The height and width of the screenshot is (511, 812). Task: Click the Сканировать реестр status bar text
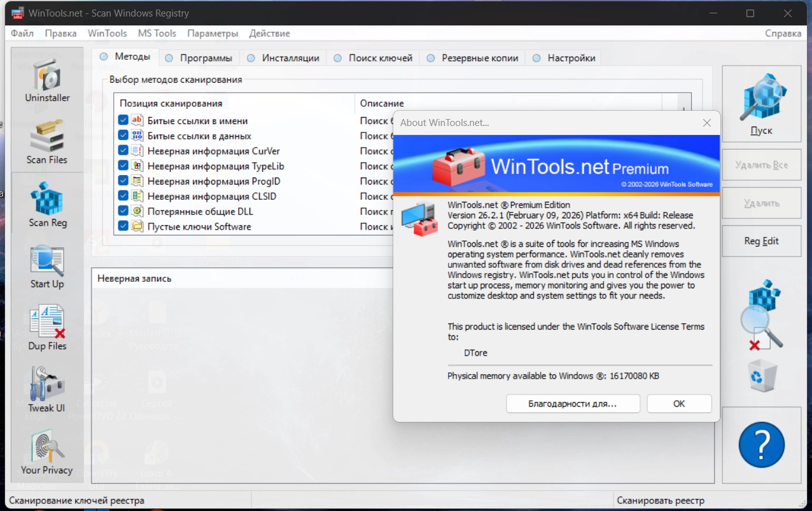pos(661,500)
